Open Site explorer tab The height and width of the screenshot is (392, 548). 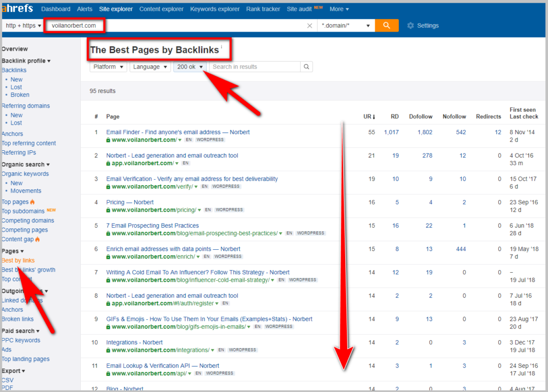point(116,9)
